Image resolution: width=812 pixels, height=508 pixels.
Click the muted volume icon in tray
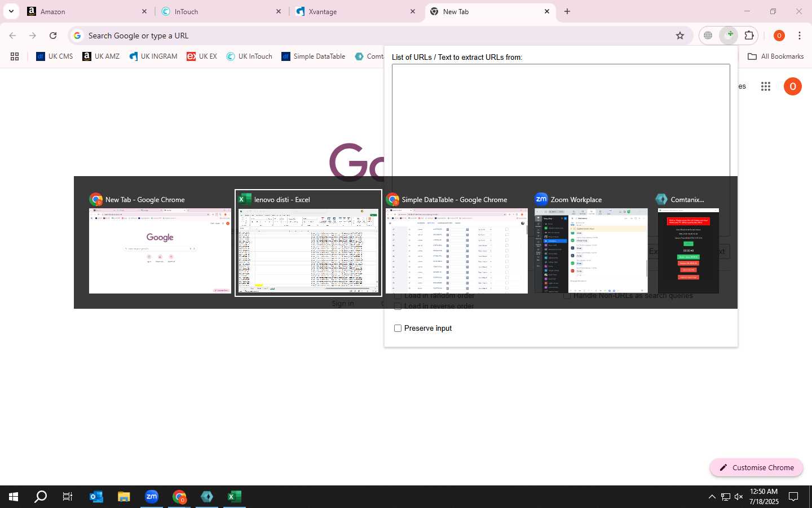[739, 497]
